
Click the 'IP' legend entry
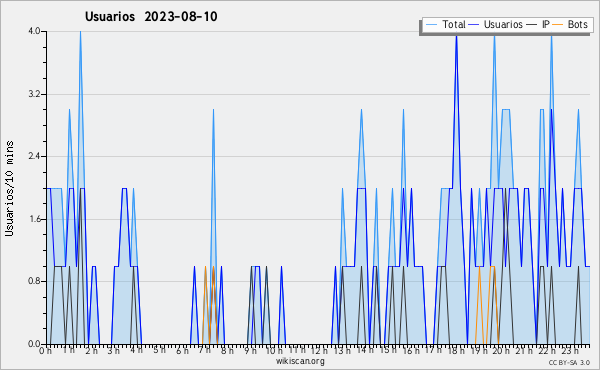[538, 24]
